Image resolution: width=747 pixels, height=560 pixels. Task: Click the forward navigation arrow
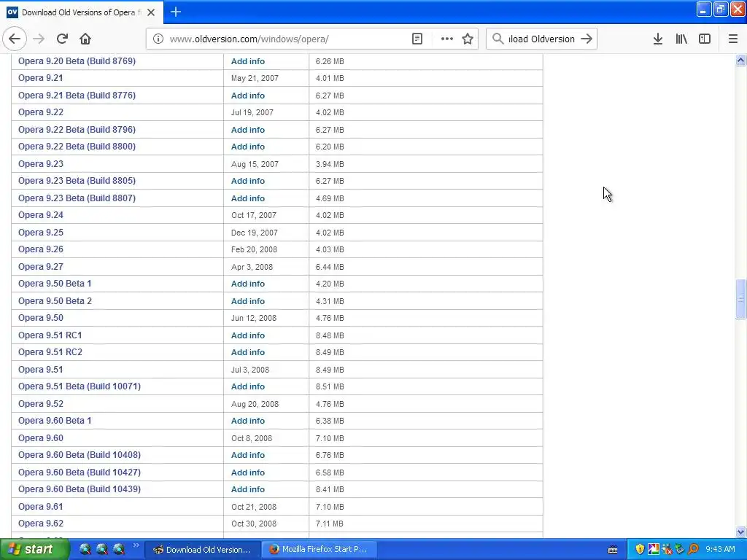[x=39, y=39]
